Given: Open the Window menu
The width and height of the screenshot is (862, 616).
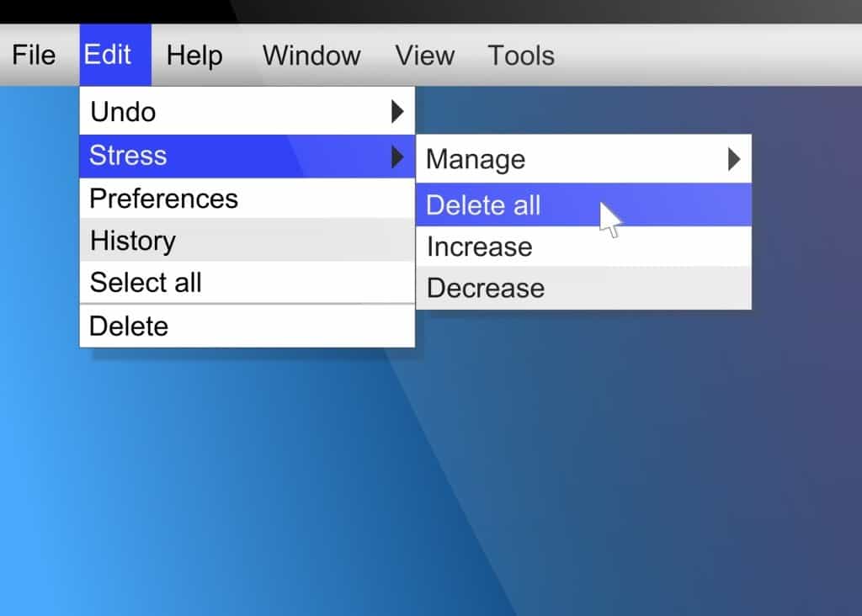Looking at the screenshot, I should coord(311,56).
